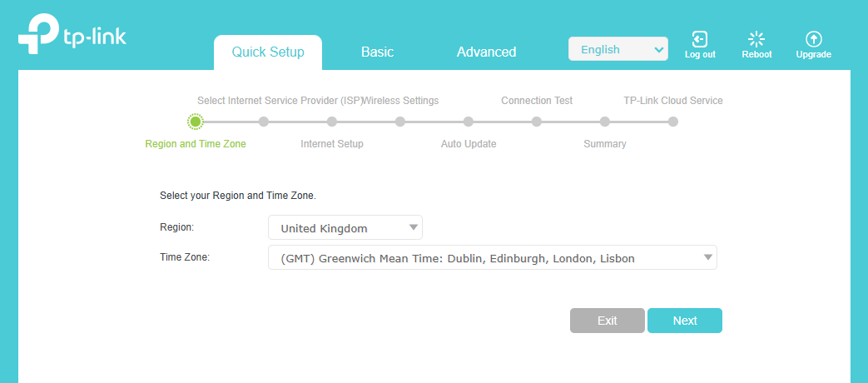Image resolution: width=868 pixels, height=383 pixels.
Task: Click the TP-Link logo
Action: tap(72, 36)
